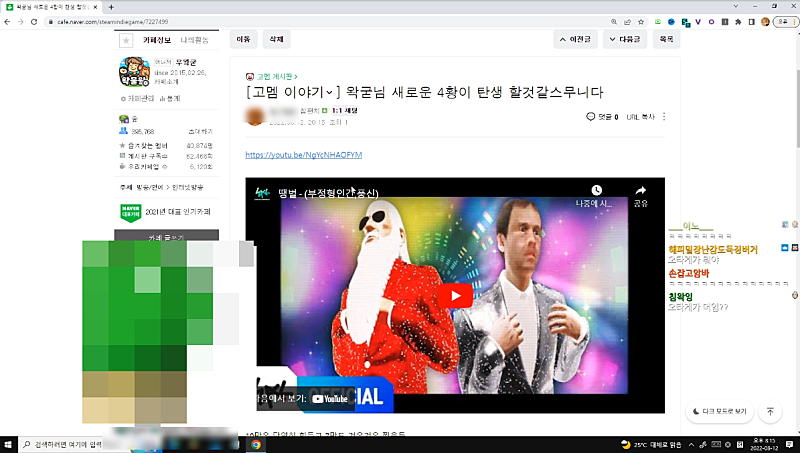The image size is (800, 453).
Task: Open the purple V extension icon
Action: 698,22
